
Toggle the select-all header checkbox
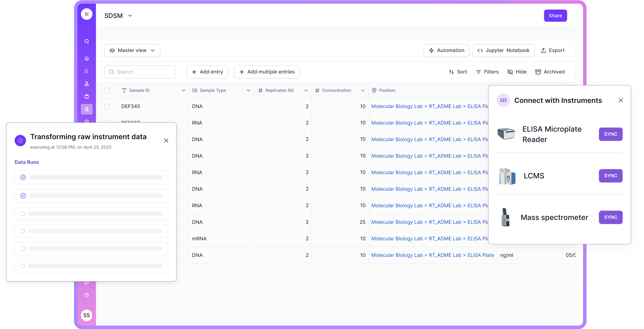pos(107,90)
